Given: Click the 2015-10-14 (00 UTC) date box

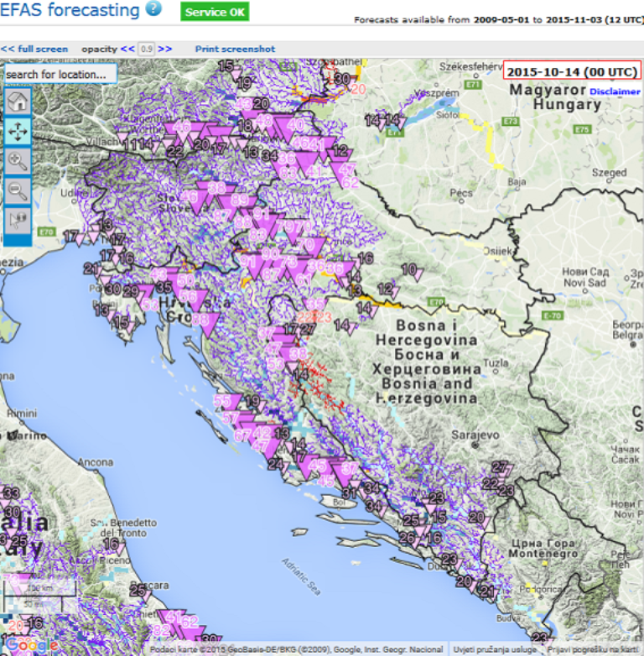Looking at the screenshot, I should coord(572,71).
